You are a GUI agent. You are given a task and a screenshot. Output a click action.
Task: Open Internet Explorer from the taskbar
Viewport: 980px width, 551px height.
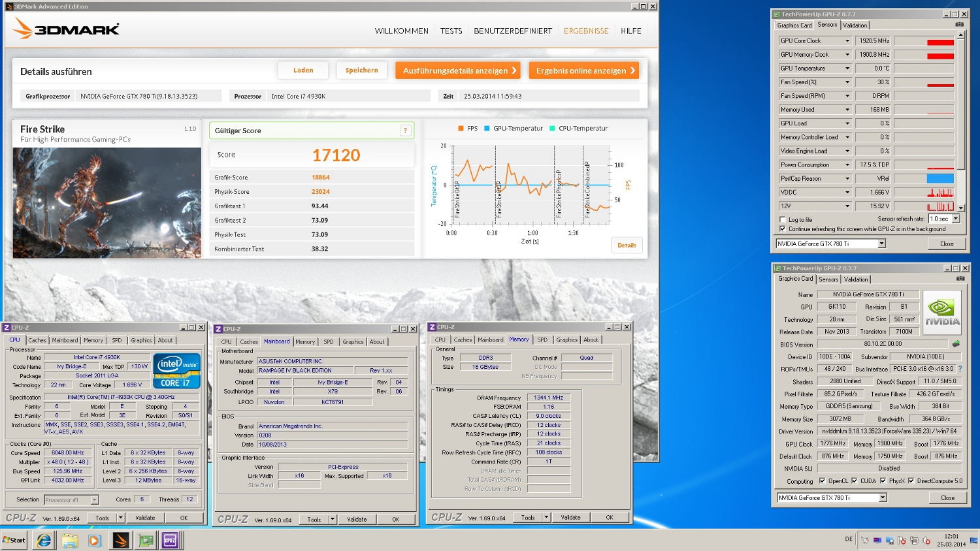[44, 540]
